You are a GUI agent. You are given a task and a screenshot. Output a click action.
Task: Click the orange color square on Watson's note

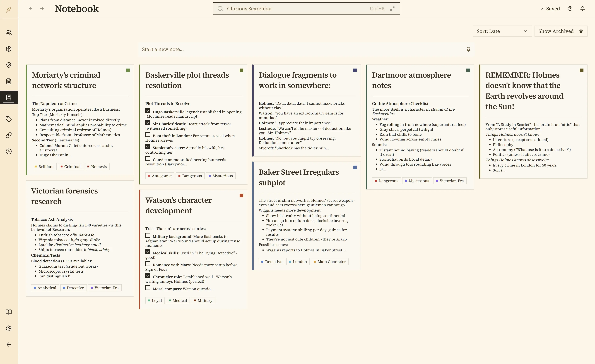(x=241, y=196)
